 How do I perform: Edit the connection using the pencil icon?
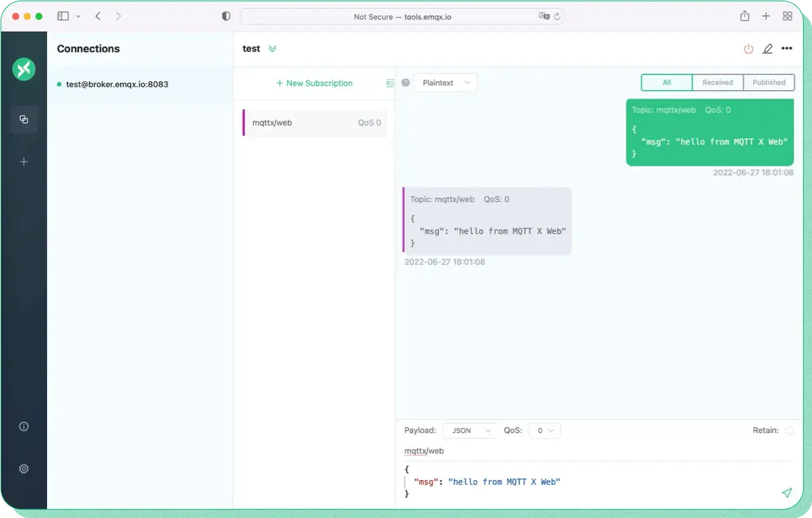click(768, 48)
